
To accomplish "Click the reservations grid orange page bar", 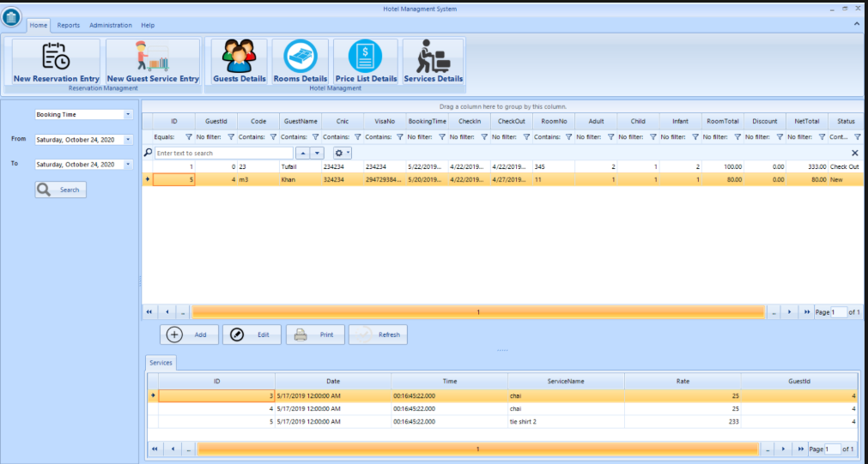I will [x=477, y=312].
